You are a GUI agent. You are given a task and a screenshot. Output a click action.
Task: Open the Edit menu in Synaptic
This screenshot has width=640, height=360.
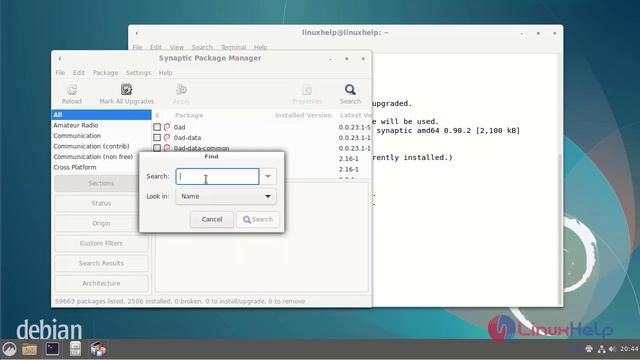coord(79,73)
